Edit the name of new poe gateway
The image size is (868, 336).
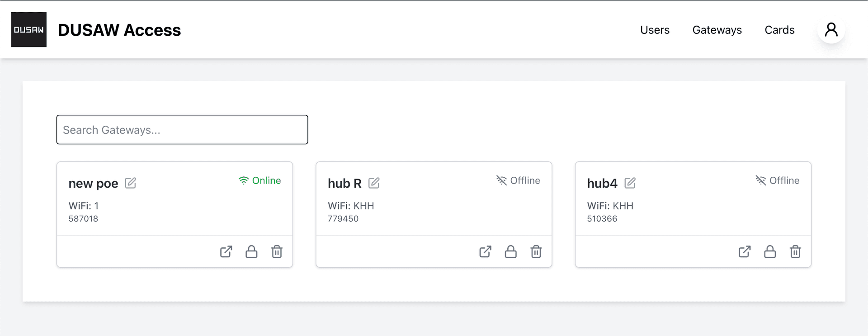click(x=130, y=183)
